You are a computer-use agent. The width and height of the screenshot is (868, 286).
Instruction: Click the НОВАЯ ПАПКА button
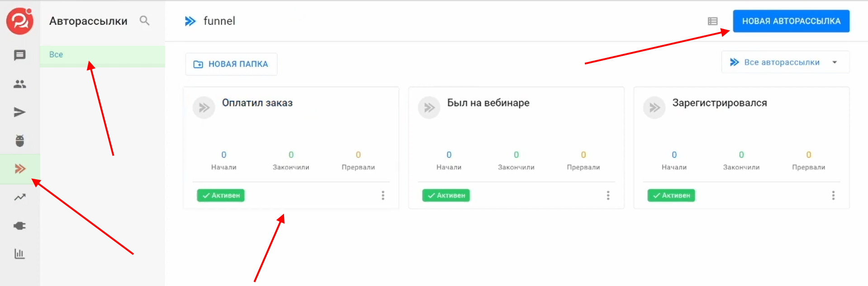tap(231, 64)
